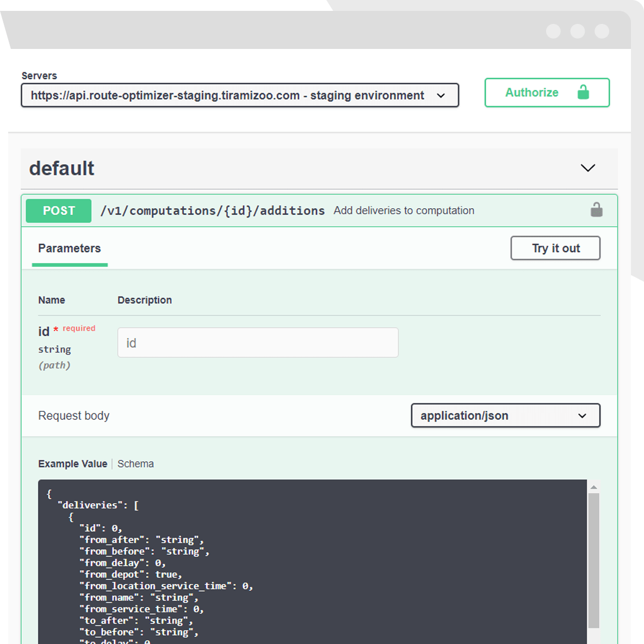Click the first circle button in the window title bar
This screenshot has width=644, height=644.
[x=553, y=31]
